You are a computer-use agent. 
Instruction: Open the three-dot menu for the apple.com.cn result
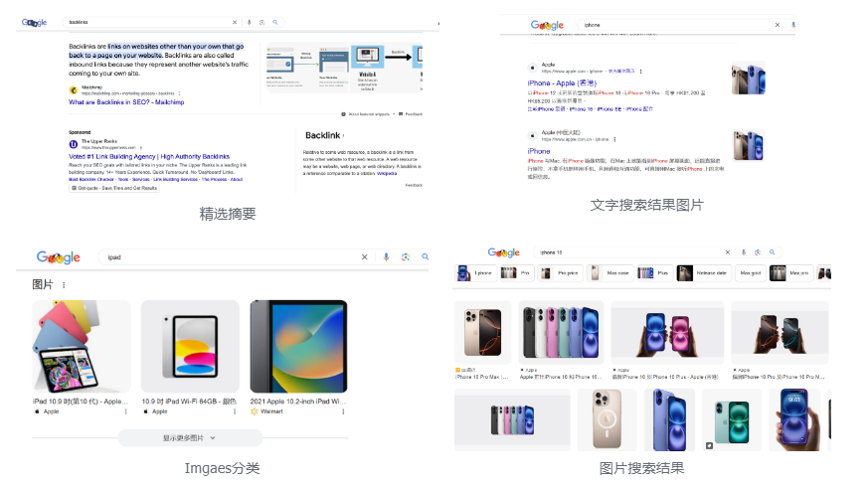614,139
